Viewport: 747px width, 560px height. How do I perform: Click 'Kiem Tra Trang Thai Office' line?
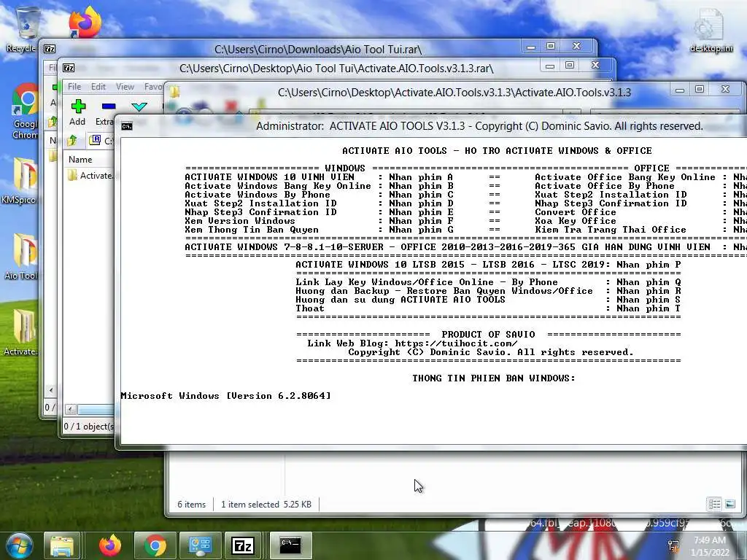(611, 230)
